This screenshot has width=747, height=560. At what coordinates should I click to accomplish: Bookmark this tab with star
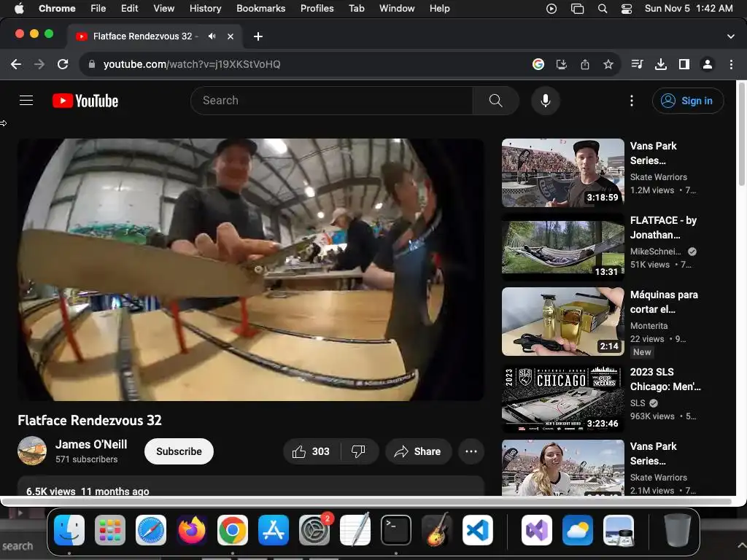pyautogui.click(x=608, y=64)
